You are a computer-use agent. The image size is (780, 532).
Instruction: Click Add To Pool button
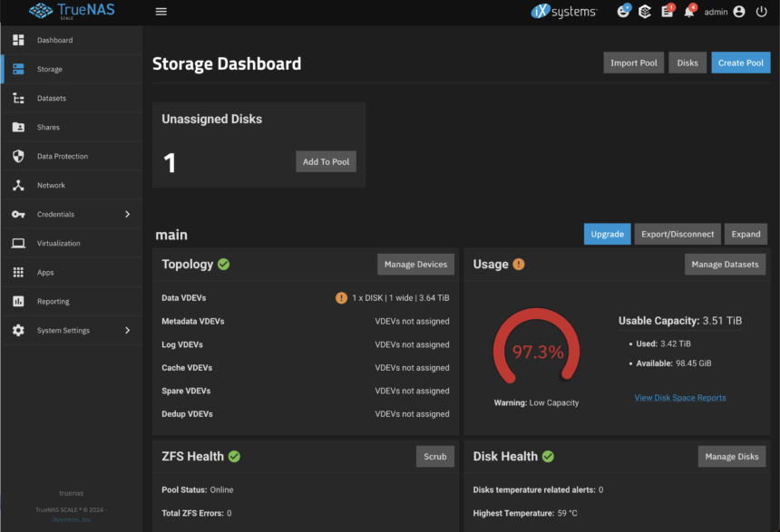click(x=326, y=161)
